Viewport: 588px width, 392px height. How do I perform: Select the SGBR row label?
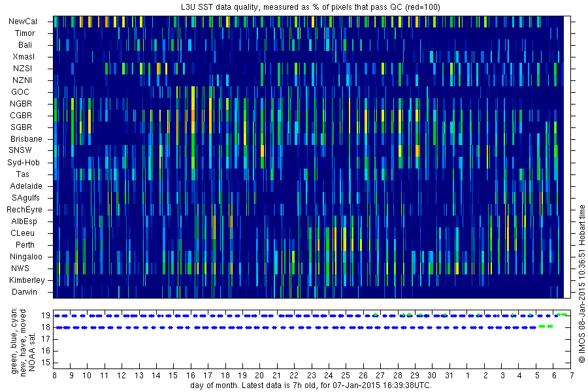(22, 127)
